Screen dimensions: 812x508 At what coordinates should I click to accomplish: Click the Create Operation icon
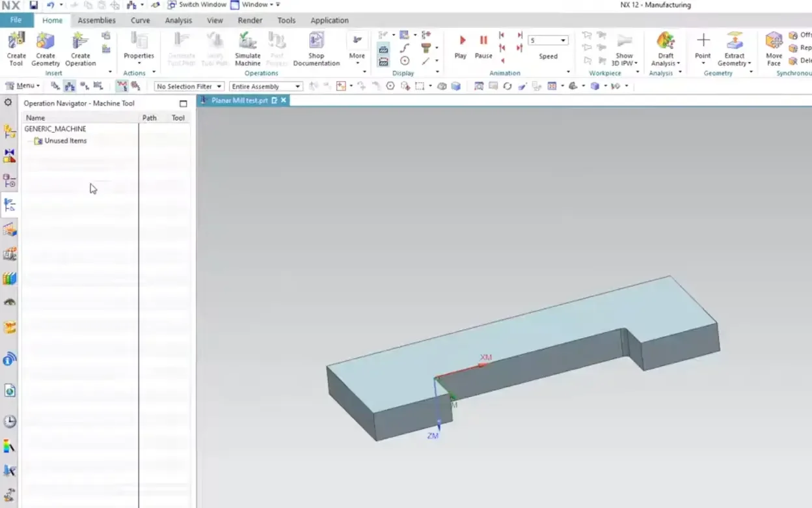(x=81, y=41)
